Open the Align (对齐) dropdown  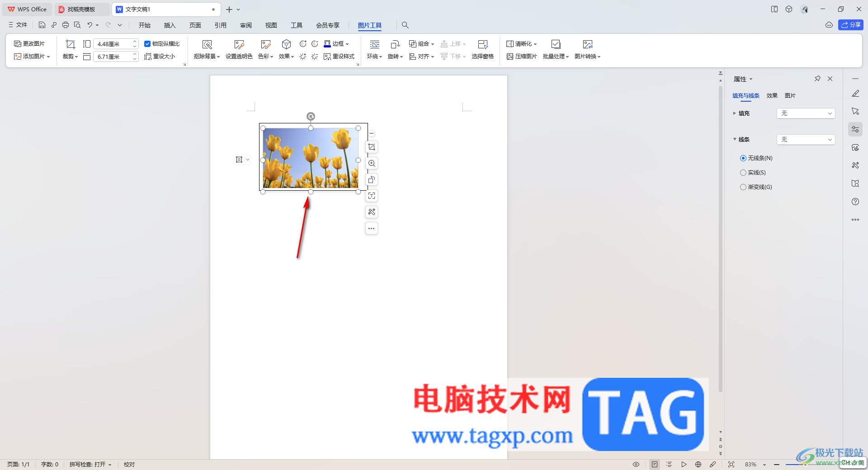pyautogui.click(x=421, y=56)
